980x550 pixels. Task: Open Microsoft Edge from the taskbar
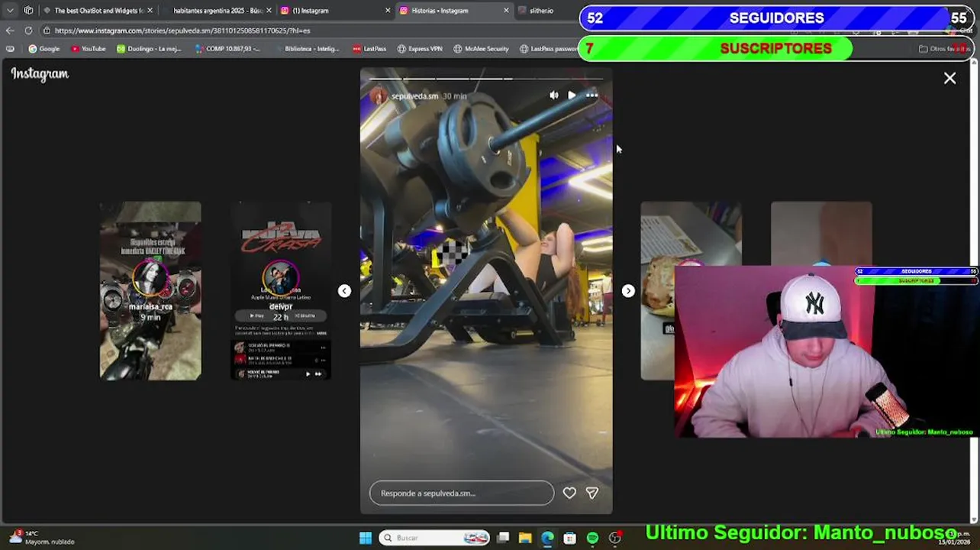(x=547, y=538)
